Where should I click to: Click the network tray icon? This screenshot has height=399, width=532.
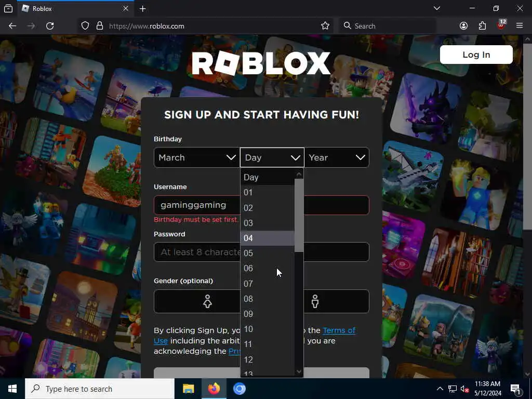coord(453,389)
